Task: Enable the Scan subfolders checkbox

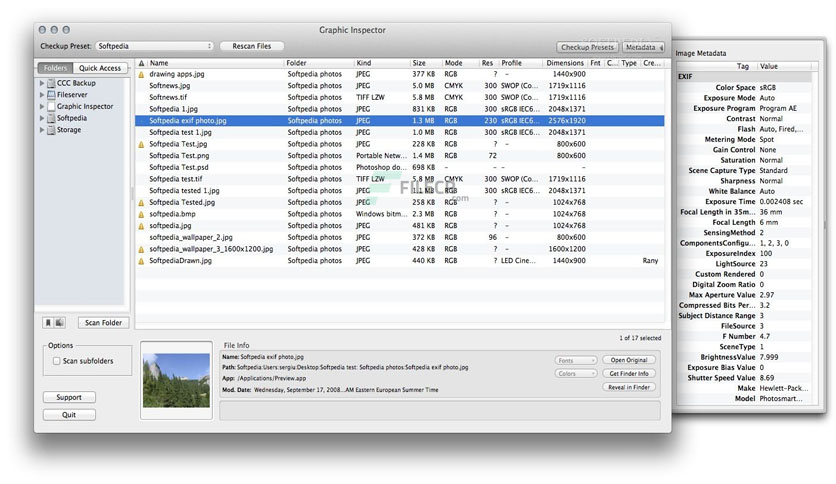Action: 57,361
